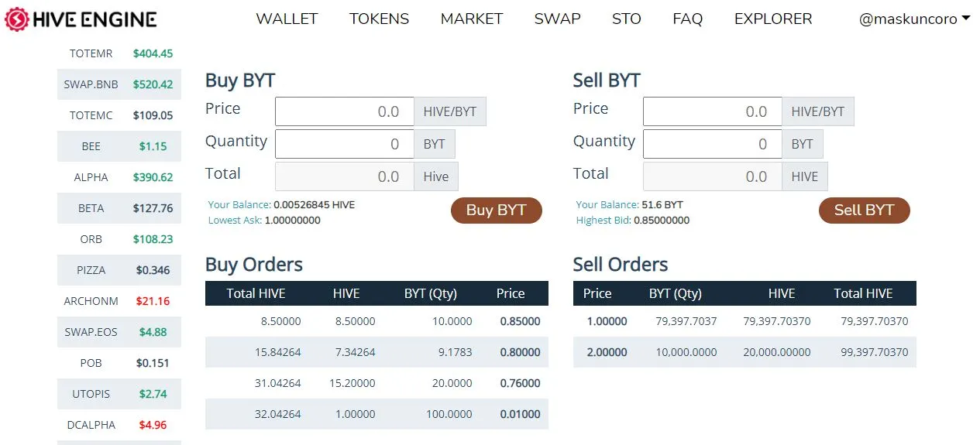Open the WALLET menu item
This screenshot has height=445, width=980.
287,19
